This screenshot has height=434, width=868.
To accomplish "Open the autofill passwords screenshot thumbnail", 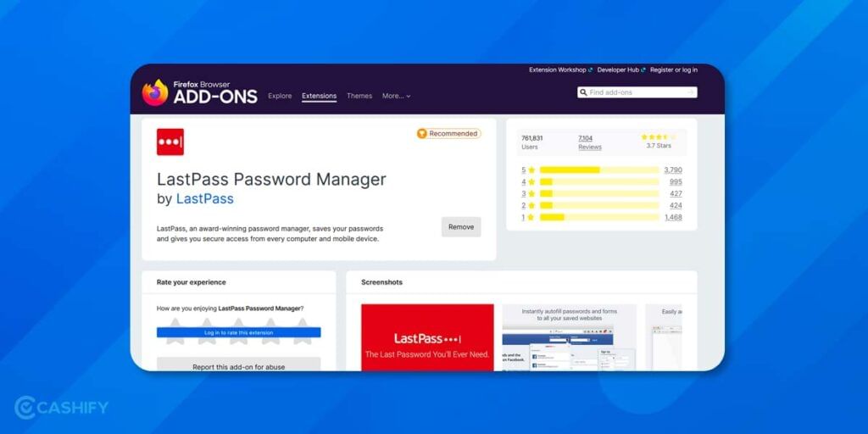I will click(x=569, y=337).
